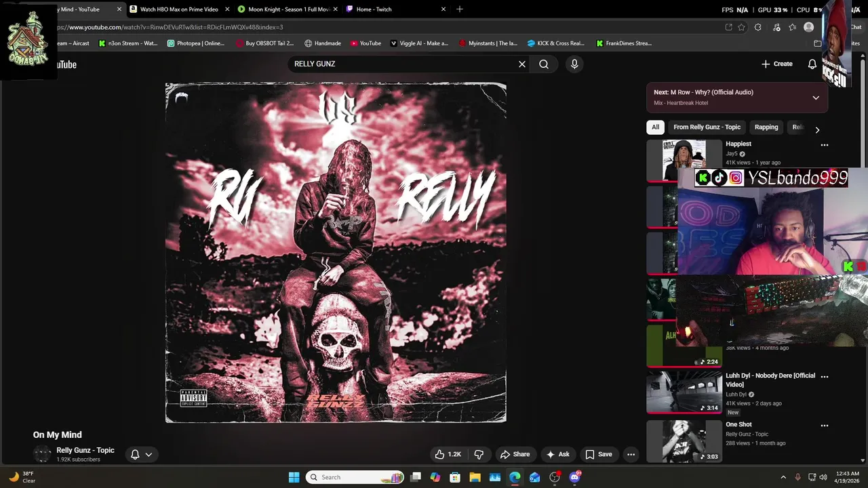This screenshot has height=488, width=868.
Task: Open Discord from the taskbar
Action: pyautogui.click(x=575, y=477)
